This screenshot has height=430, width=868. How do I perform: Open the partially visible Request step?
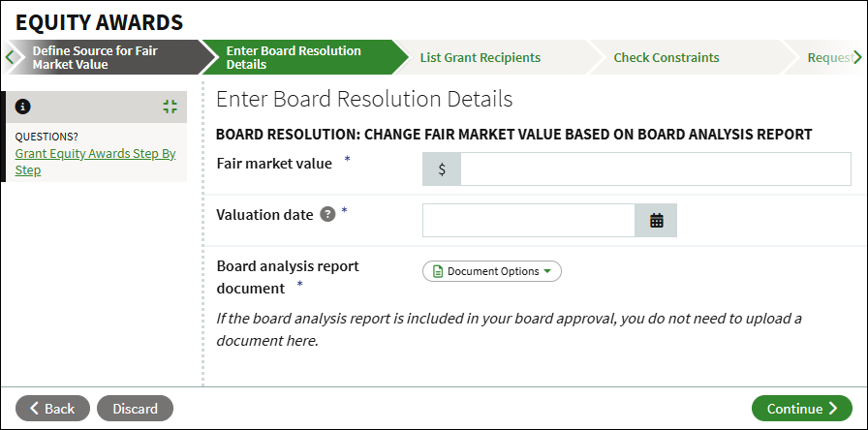point(828,57)
